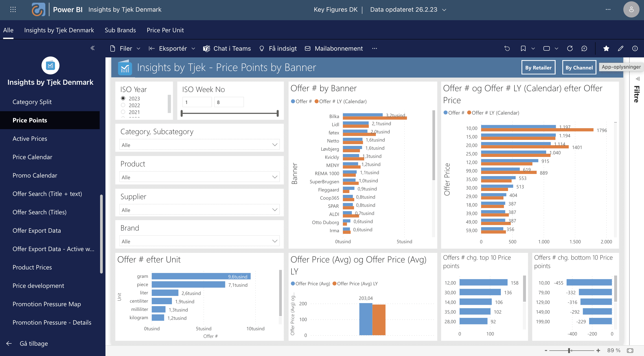Screen dimensions: 644x356
Task: Click the By Channel button
Action: (x=579, y=67)
